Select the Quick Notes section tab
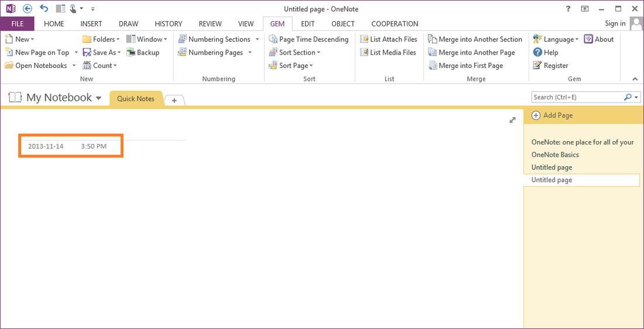Viewport: 644px width, 329px height. pyautogui.click(x=136, y=99)
